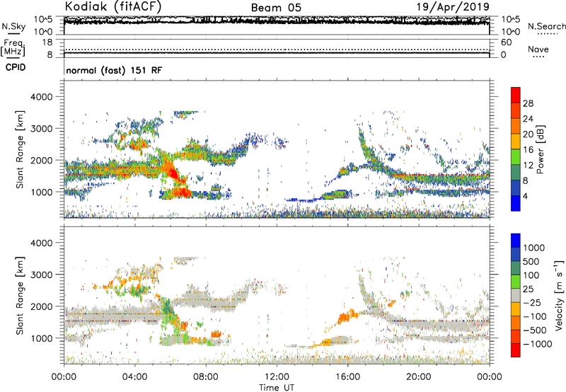Viewport: 566px width, 392px height.
Task: Click the "28" value on Power colorbar
Action: coord(528,103)
